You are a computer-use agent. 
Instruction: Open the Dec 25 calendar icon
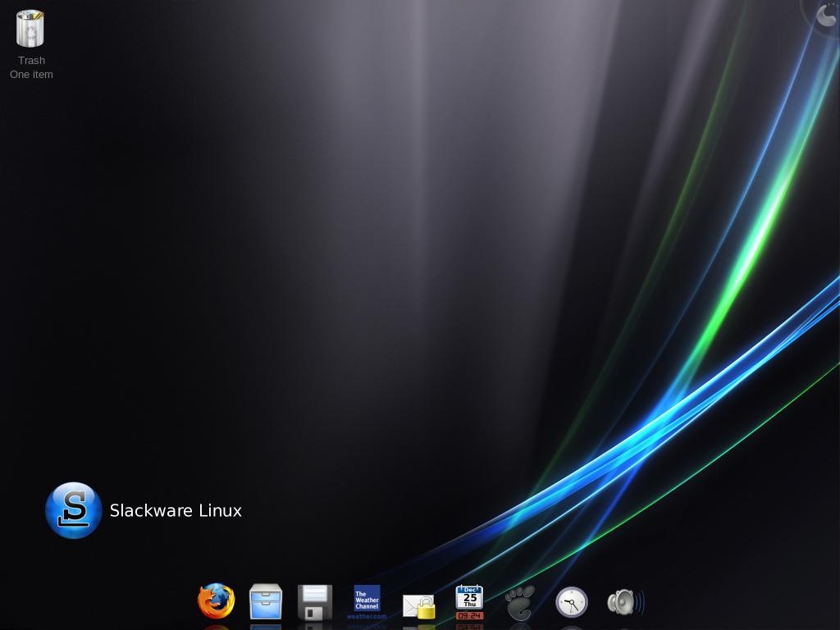tap(470, 601)
